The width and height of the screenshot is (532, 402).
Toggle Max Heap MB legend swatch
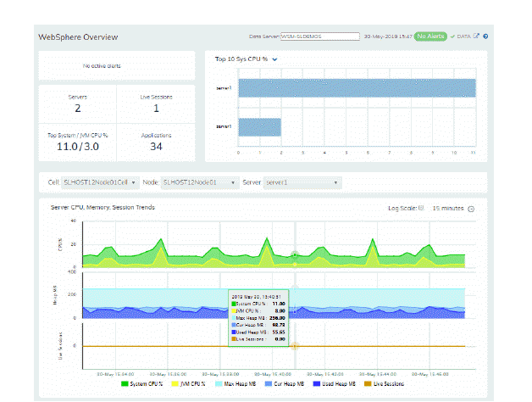point(219,383)
